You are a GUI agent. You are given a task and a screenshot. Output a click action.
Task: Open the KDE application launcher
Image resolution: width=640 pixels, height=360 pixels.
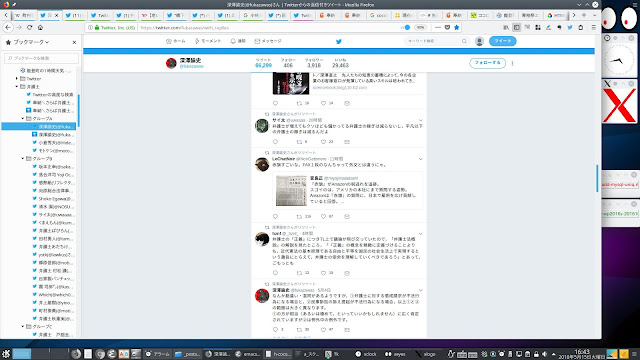coord(6,354)
